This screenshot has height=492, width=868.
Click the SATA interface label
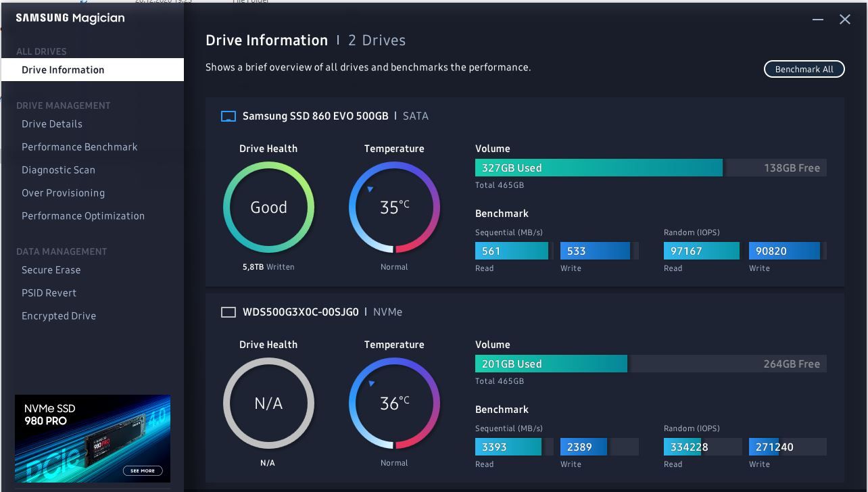coord(416,116)
